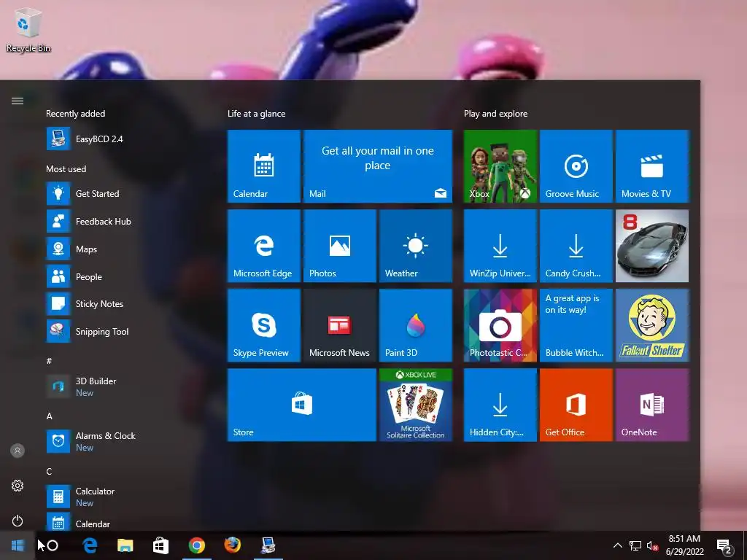Jump to the C letter header
747x560 pixels.
[49, 472]
